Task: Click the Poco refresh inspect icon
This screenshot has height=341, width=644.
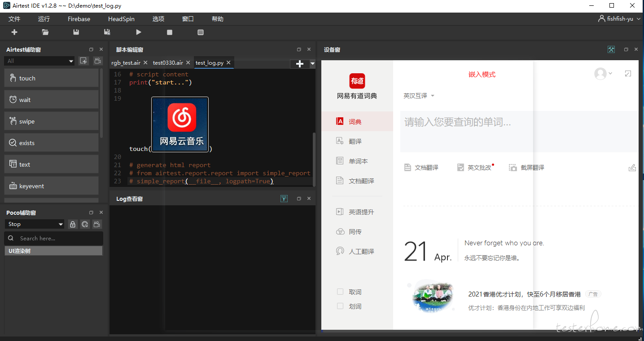Action: pyautogui.click(x=85, y=224)
